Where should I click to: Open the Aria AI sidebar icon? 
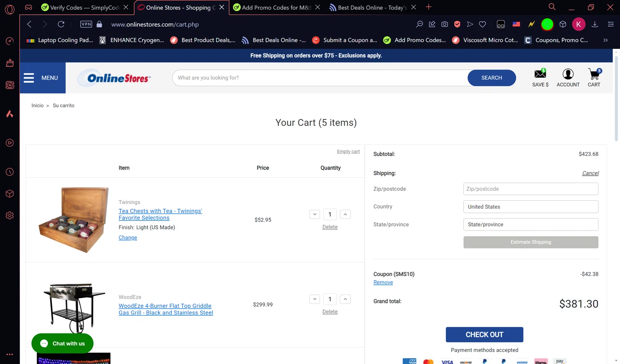(x=10, y=114)
